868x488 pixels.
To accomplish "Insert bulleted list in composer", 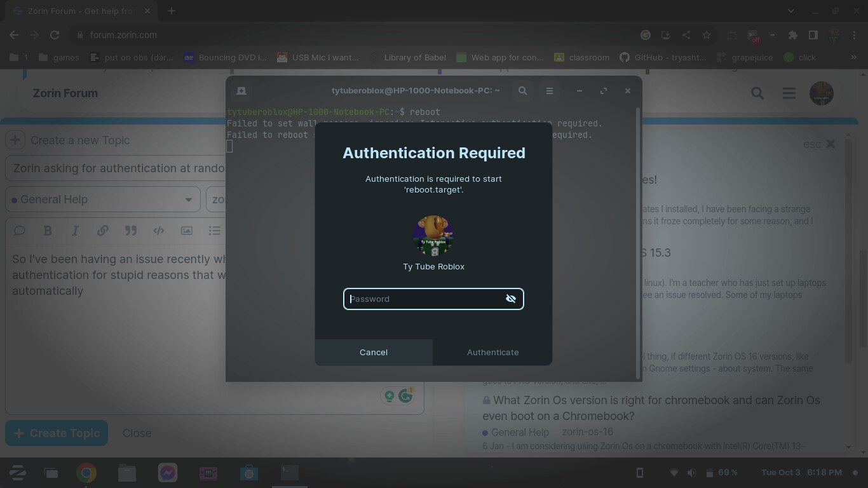I will (215, 231).
